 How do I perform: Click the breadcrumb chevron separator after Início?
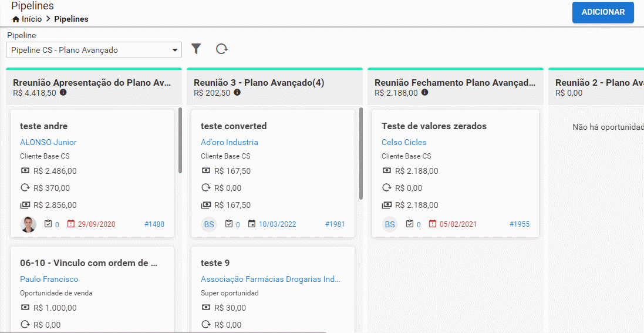(x=48, y=19)
